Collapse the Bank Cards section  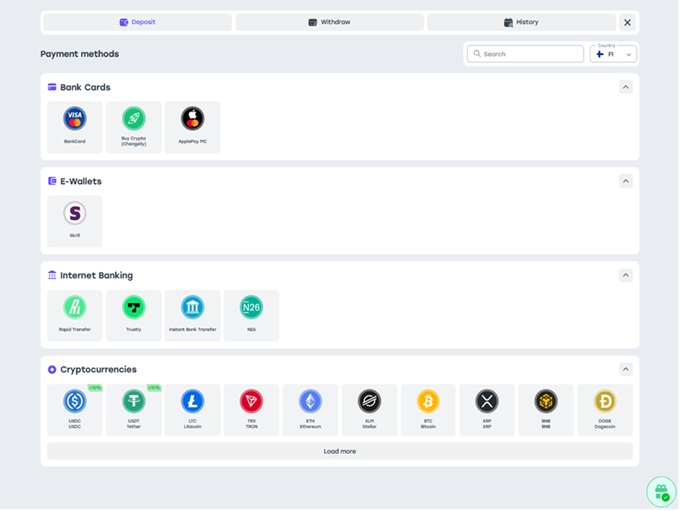tap(625, 87)
